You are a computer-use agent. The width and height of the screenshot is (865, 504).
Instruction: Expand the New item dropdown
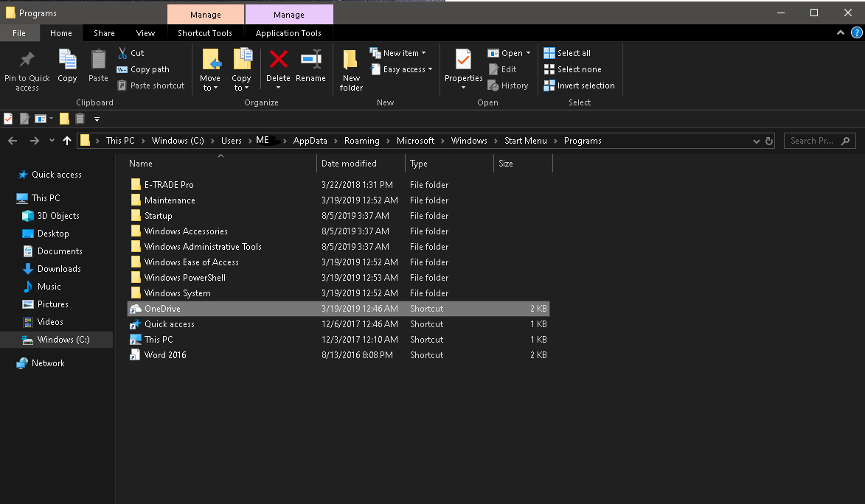[x=424, y=54]
